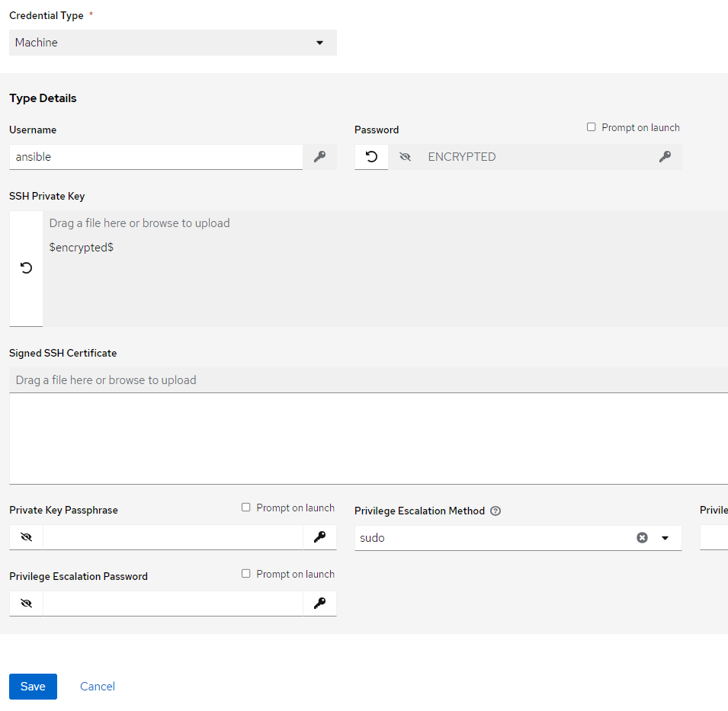This screenshot has width=728, height=711.
Task: Cancel editing the credential
Action: tap(98, 687)
